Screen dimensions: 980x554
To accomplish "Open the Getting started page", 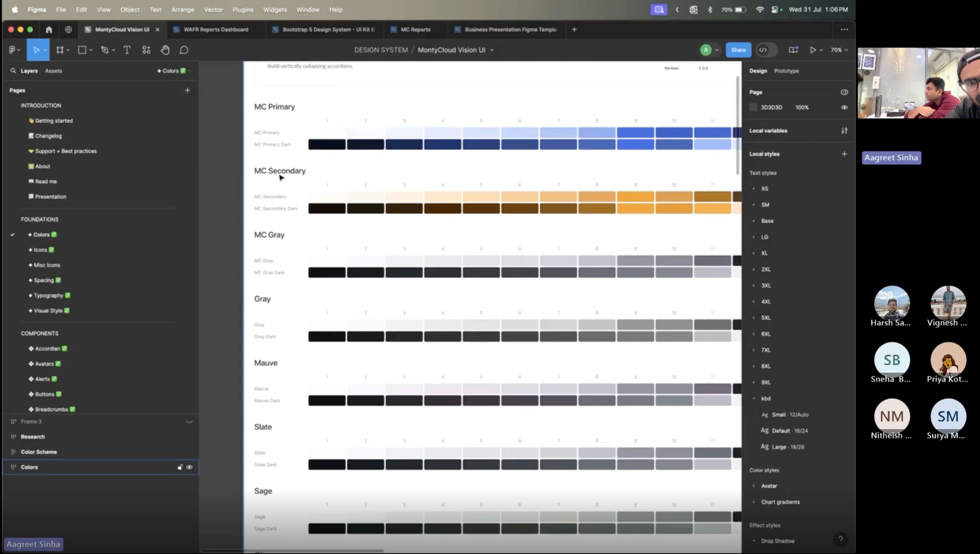I will click(x=54, y=121).
